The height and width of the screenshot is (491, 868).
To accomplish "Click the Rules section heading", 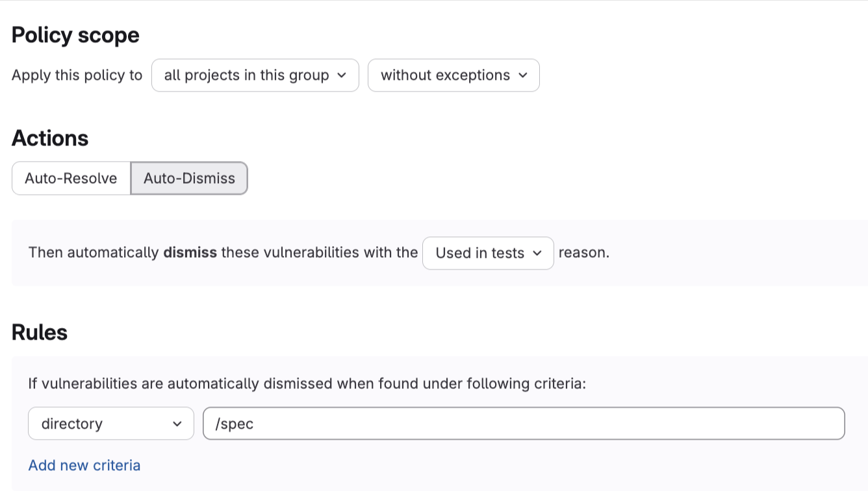I will coord(40,332).
